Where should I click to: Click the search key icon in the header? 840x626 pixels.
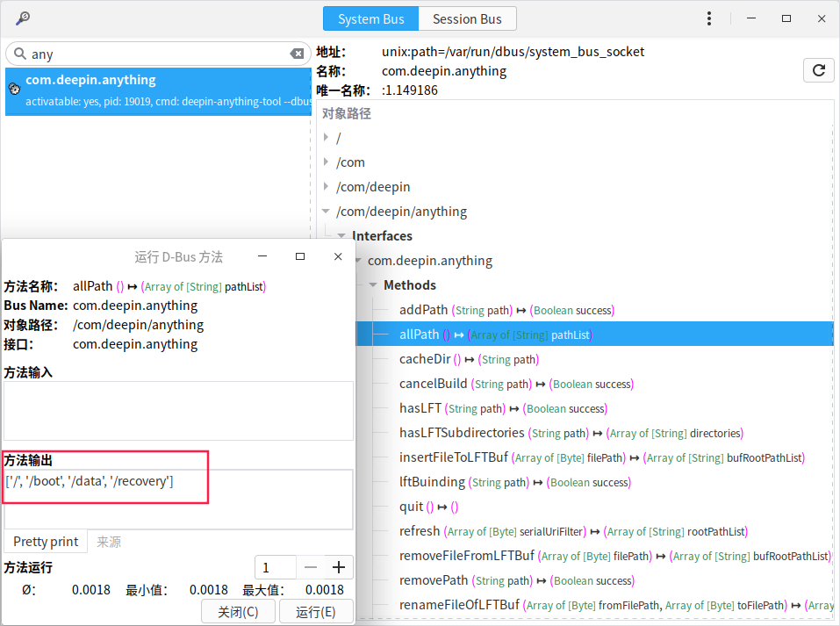[x=23, y=18]
